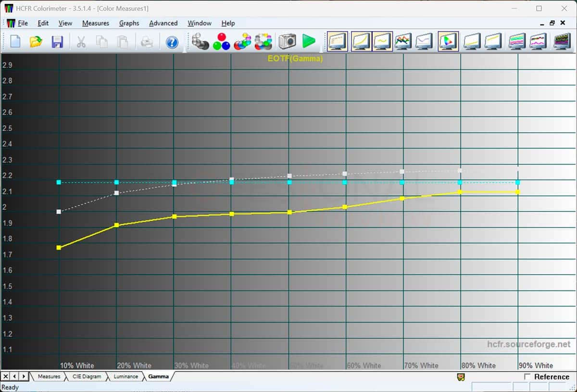Switch to the Measures tab

(49, 377)
